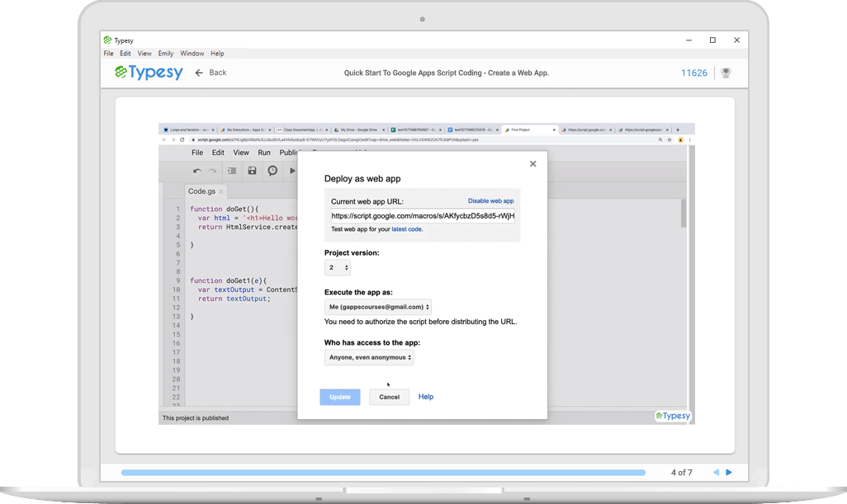Click the undo icon in script toolbar
The image size is (847, 504).
coord(197,171)
